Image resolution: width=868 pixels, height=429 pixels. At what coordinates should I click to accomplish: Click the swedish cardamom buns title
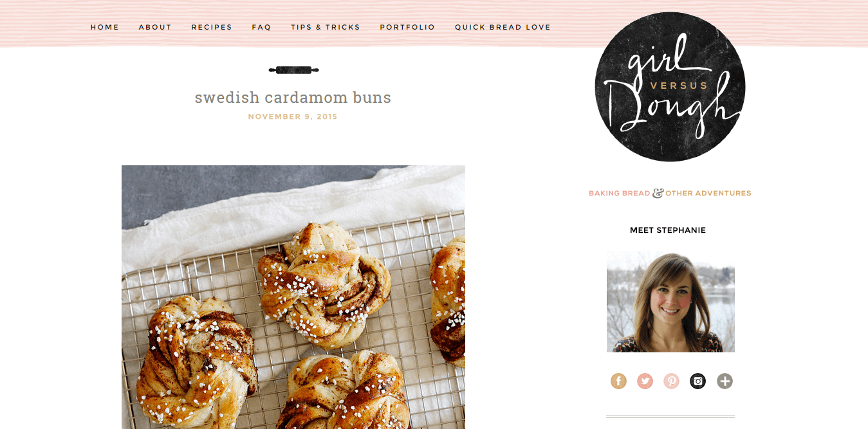(x=293, y=98)
